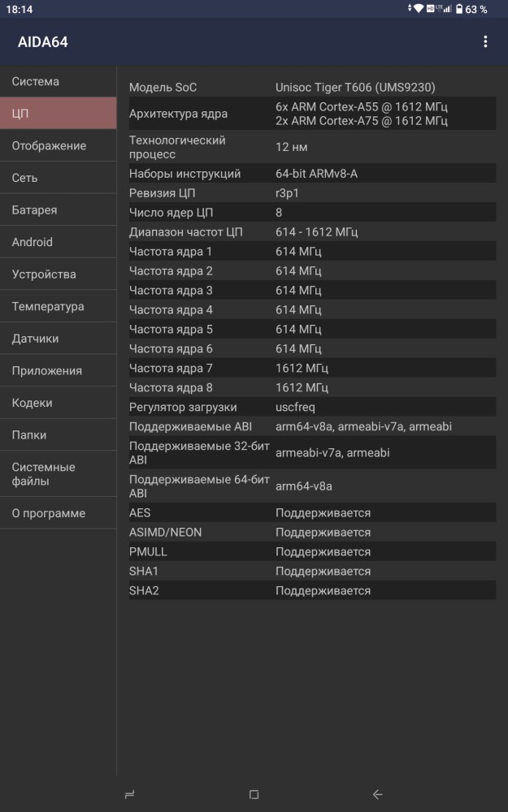
Task: Open the Android info section
Action: (59, 242)
